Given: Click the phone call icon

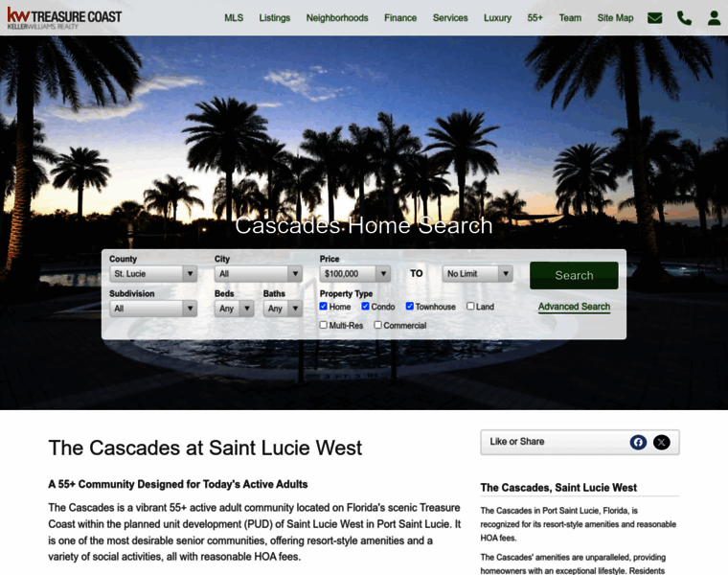Looking at the screenshot, I should [684, 18].
